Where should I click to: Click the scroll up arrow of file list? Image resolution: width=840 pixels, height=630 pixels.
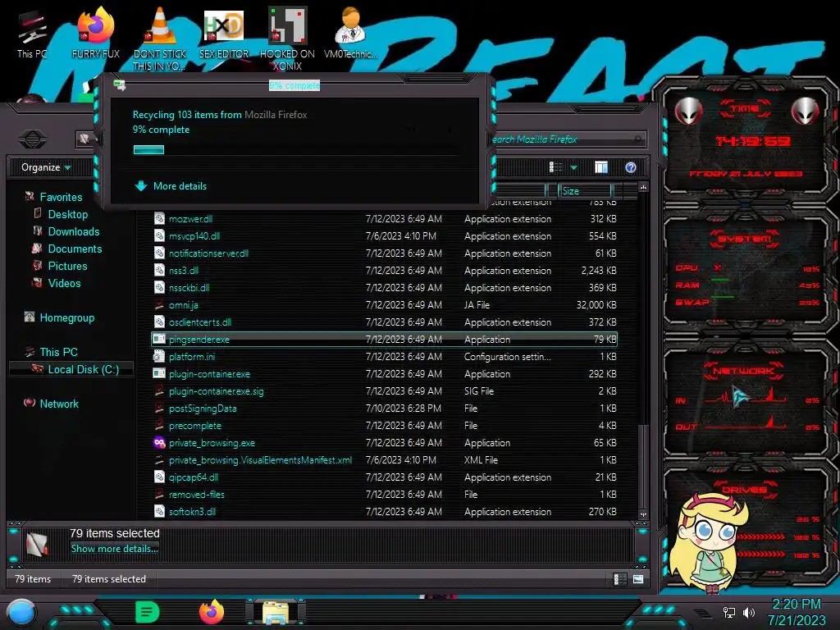pos(643,187)
